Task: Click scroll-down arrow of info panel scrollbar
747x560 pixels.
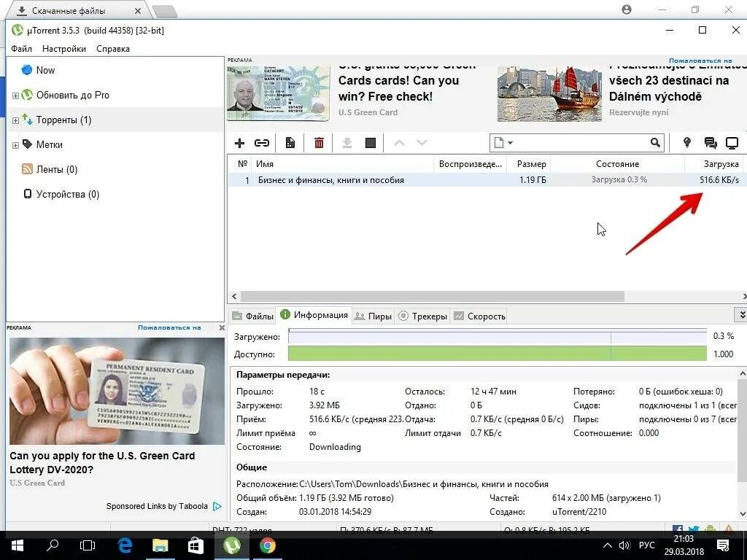Action: (742, 513)
